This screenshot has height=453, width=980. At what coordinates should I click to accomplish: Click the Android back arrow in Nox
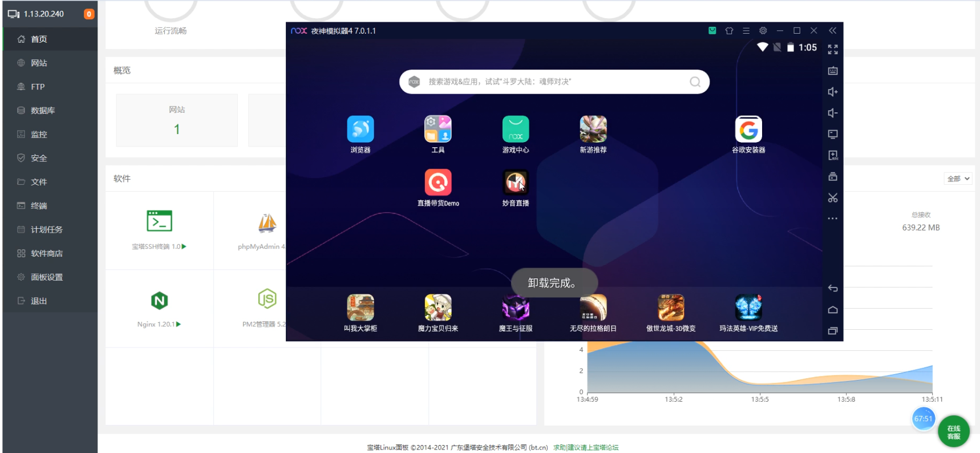pos(833,289)
